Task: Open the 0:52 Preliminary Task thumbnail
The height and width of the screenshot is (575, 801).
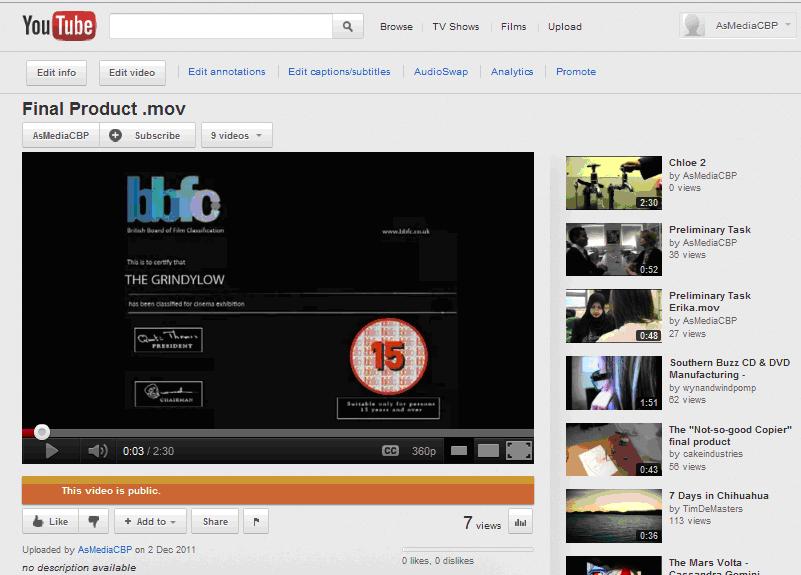Action: coord(614,249)
